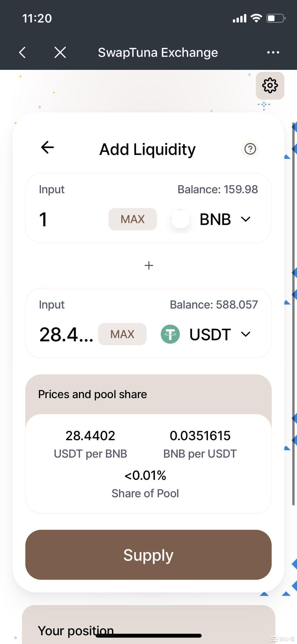Screen dimensions: 297x644
Task: Go back from Add Liquidity
Action: [47, 147]
